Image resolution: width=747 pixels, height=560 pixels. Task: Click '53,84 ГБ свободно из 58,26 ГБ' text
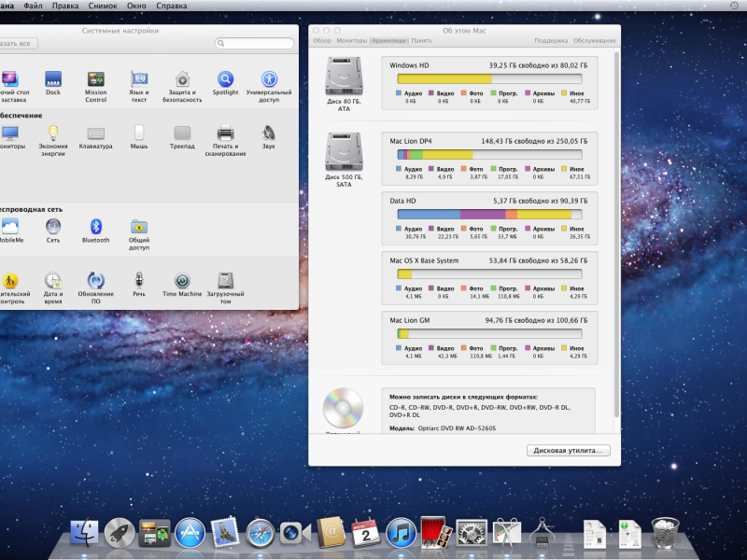tap(538, 261)
